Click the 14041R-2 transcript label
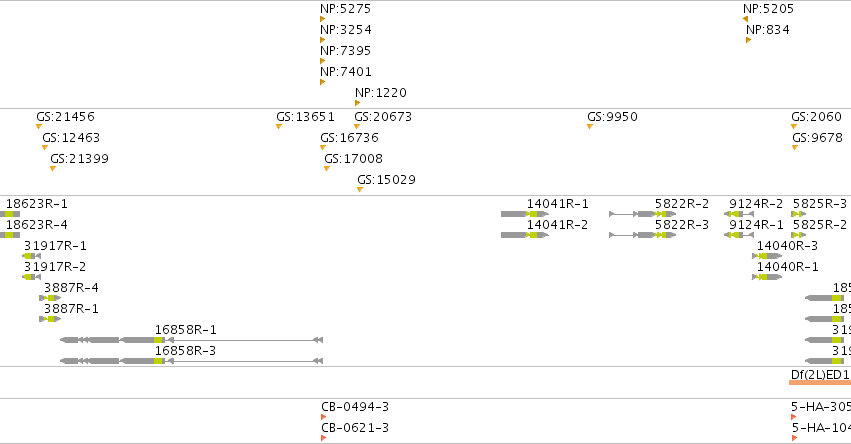Image resolution: width=851 pixels, height=444 pixels. point(557,225)
